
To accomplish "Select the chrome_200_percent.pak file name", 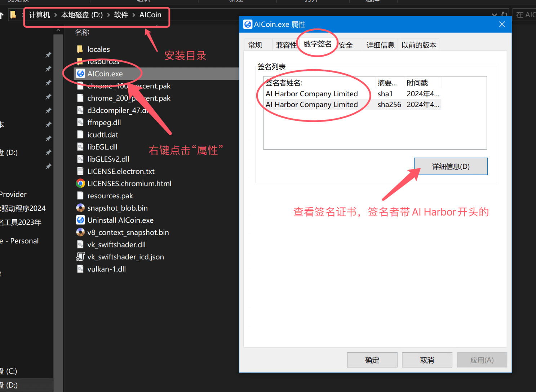I will click(x=129, y=98).
